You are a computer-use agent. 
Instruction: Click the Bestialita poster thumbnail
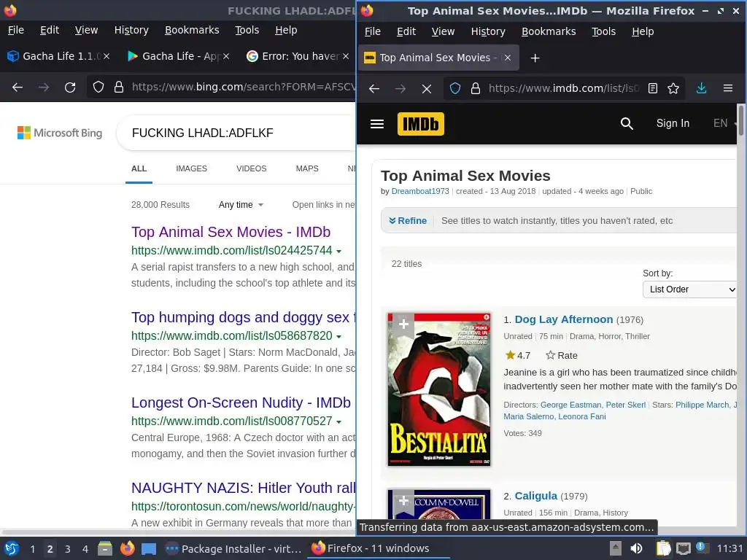(438, 389)
